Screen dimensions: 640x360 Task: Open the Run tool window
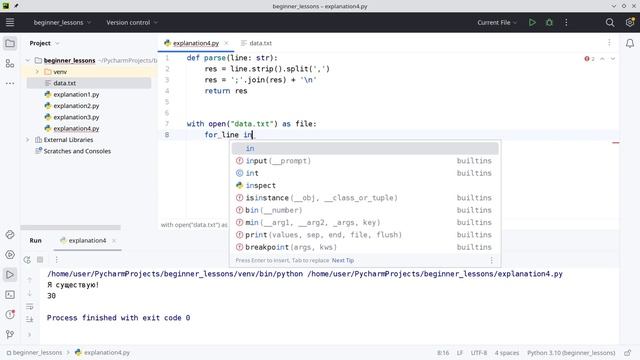click(x=10, y=275)
